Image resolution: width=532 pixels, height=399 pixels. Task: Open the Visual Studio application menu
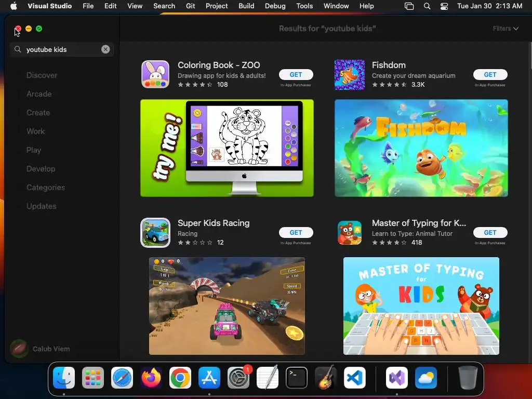tap(49, 6)
